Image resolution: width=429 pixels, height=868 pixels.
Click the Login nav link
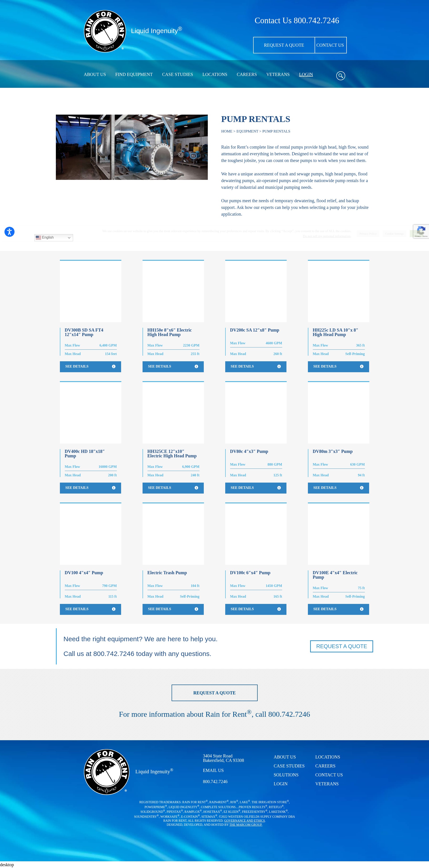(x=306, y=74)
